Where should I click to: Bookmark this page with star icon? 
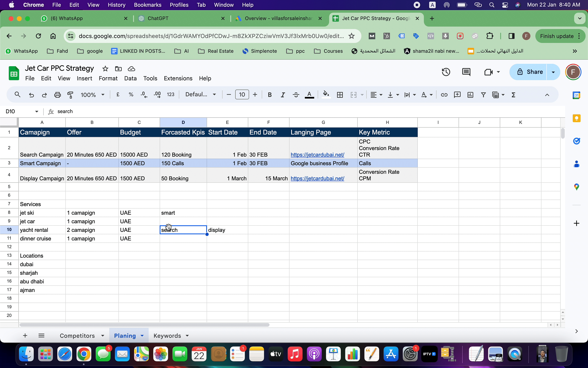351,36
